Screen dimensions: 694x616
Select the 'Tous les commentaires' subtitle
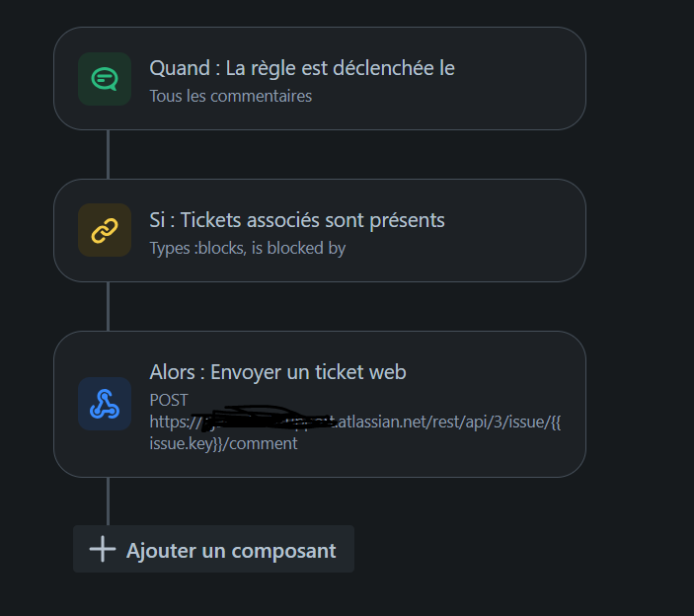pos(231,96)
